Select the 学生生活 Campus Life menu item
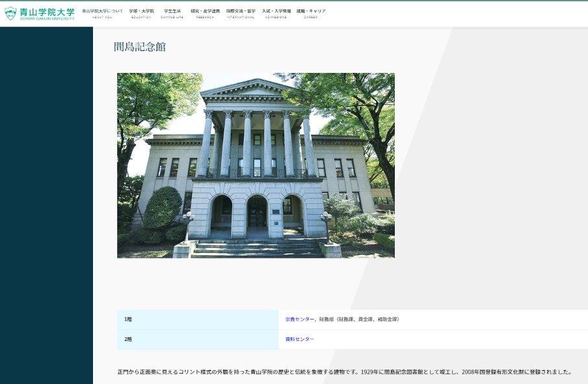Image resolution: width=588 pixels, height=384 pixels. point(172,13)
